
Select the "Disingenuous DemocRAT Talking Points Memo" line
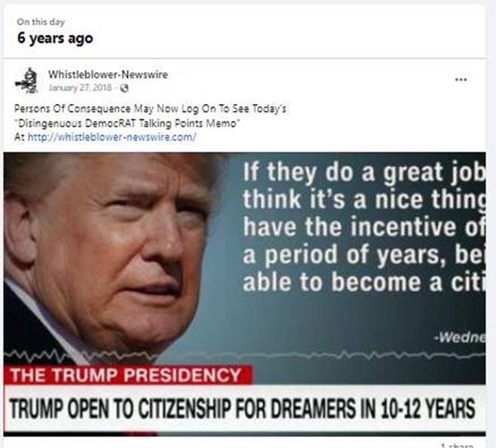(x=127, y=123)
